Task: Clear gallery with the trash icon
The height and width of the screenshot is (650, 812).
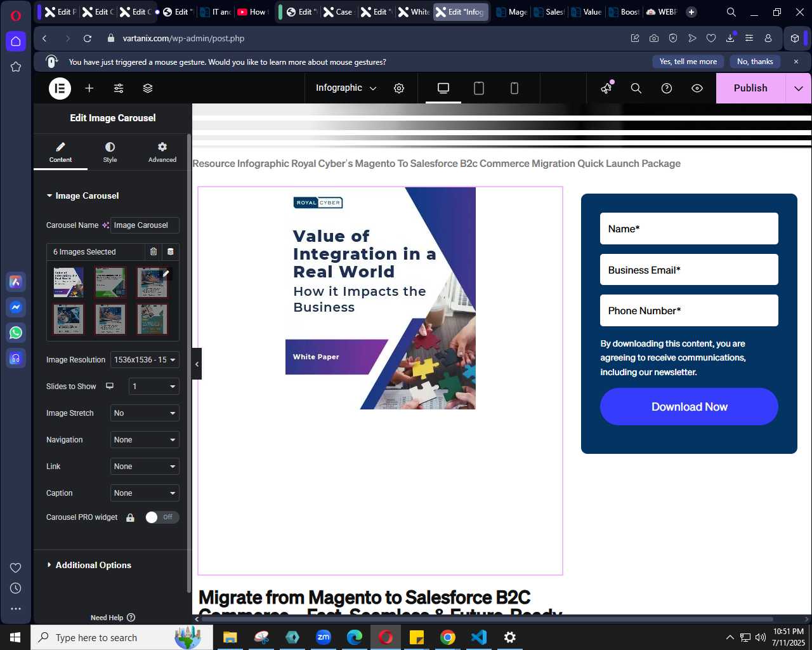Action: coord(154,252)
